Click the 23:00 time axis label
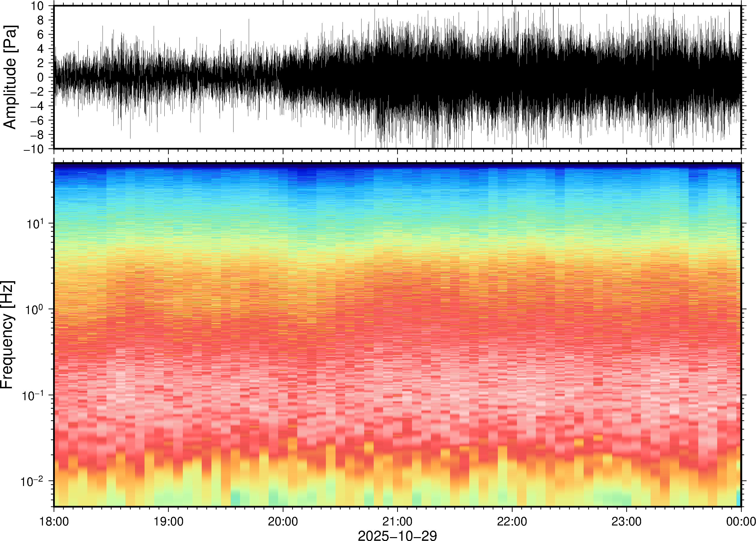This screenshot has height=541, width=756. click(626, 521)
